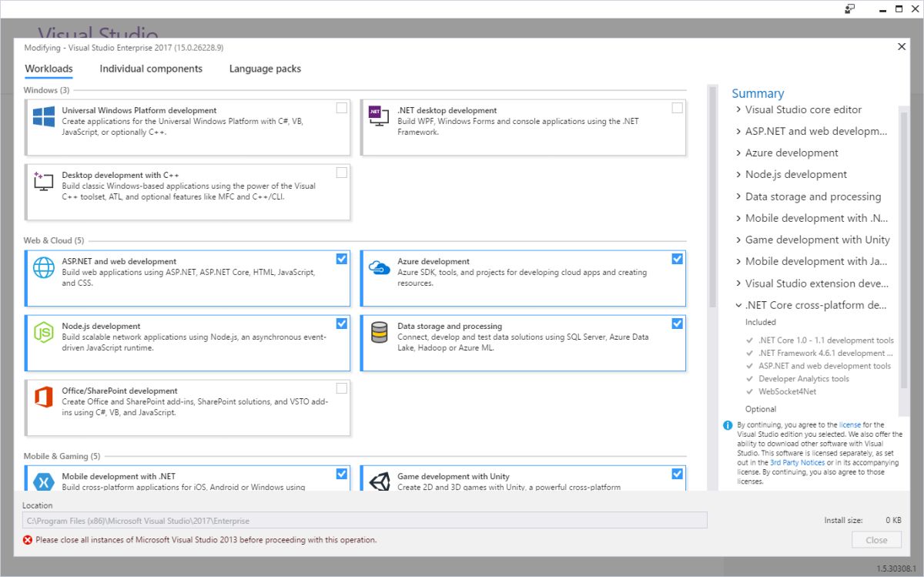Click the Office/SharePoint development icon
This screenshot has height=577, width=924.
[43, 398]
